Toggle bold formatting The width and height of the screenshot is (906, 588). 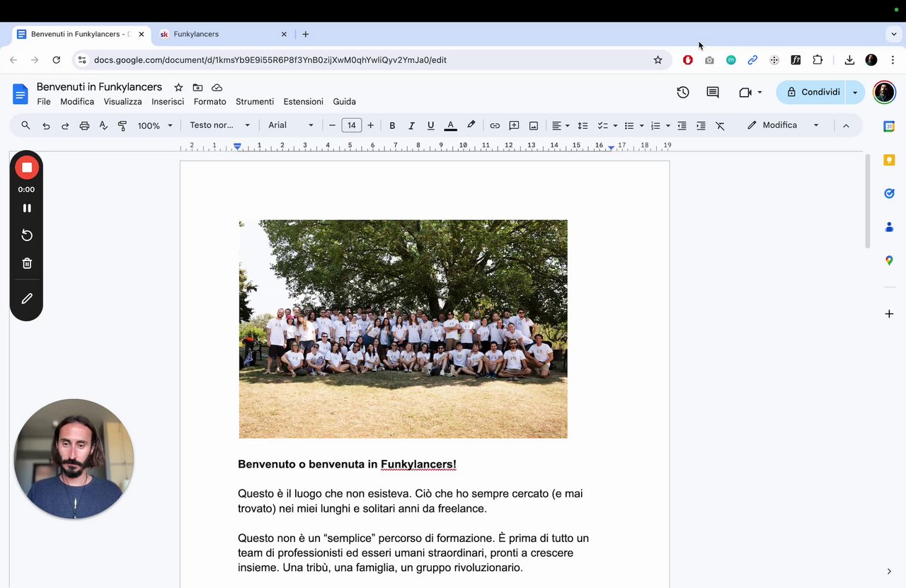click(x=392, y=125)
